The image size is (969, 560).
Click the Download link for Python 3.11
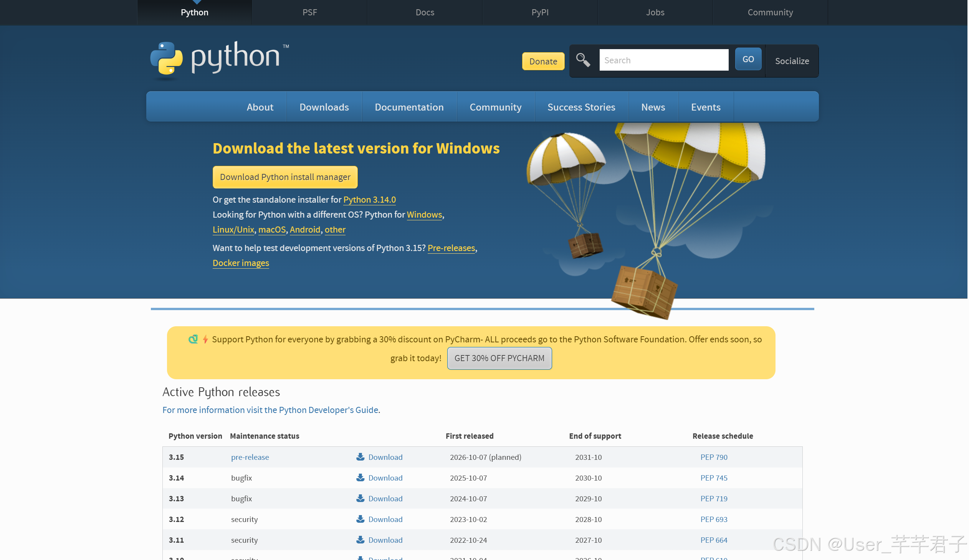[x=386, y=540]
